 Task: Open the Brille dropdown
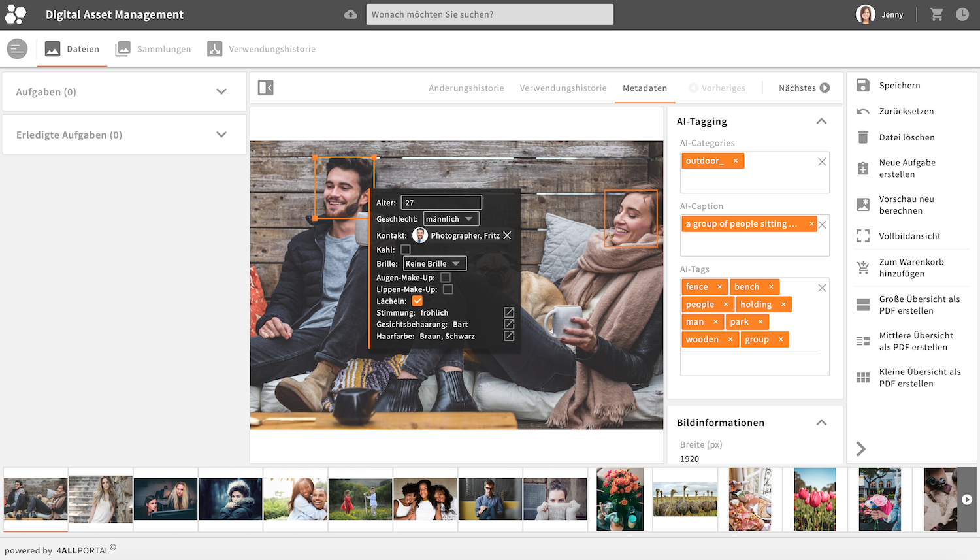[x=434, y=264]
